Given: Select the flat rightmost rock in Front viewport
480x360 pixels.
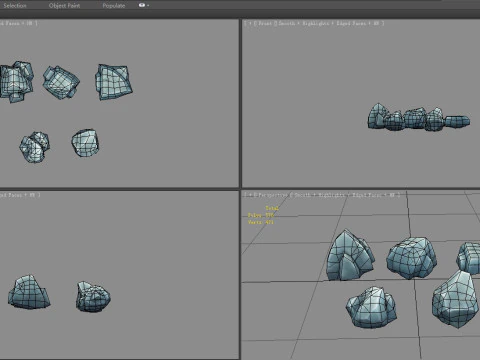Looking at the screenshot, I should pyautogui.click(x=457, y=121).
